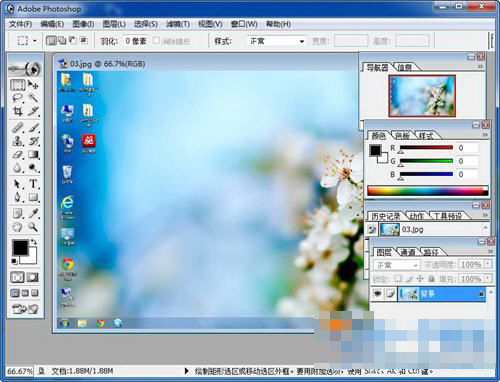Select the Rectangle shape tool
The height and width of the screenshot is (382, 500).
point(33,197)
